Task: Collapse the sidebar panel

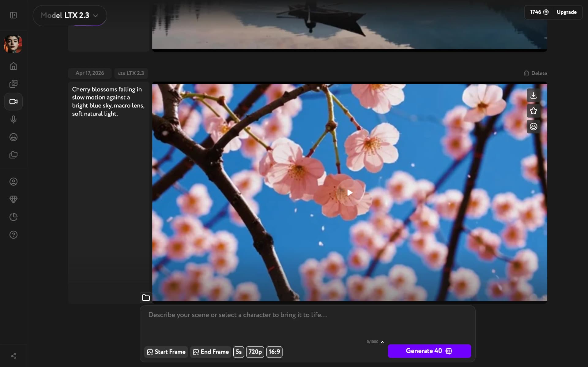Action: 13,15
